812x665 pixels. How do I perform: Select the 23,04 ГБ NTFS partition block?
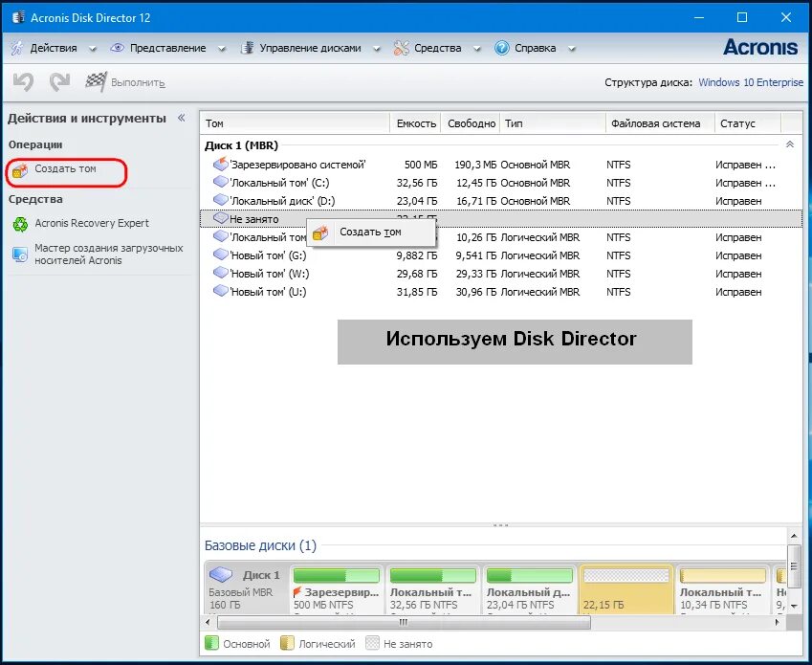[529, 590]
